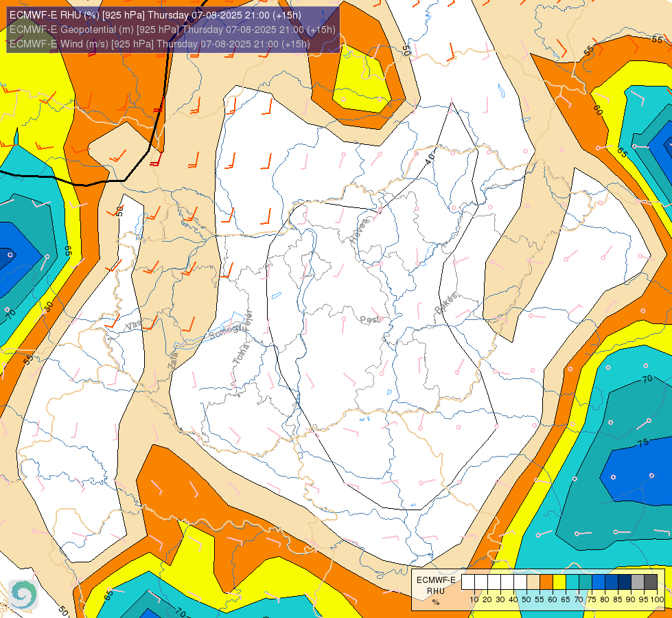Select the dark gray 95–100 legend swatch
The height and width of the screenshot is (618, 672).
pyautogui.click(x=651, y=582)
